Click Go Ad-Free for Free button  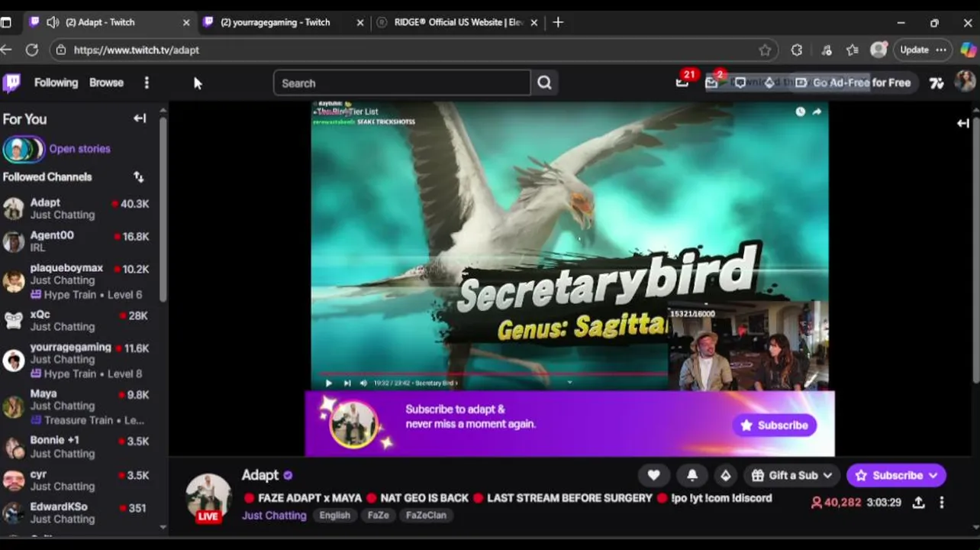pos(853,82)
